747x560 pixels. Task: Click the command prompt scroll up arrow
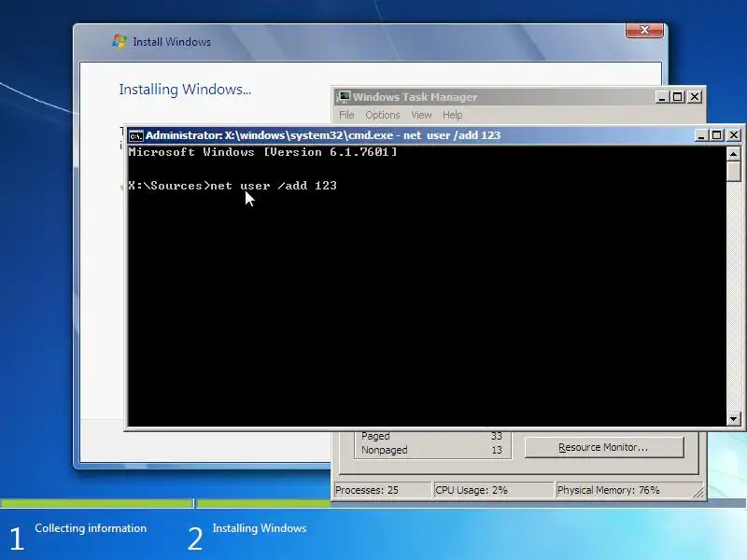(733, 154)
